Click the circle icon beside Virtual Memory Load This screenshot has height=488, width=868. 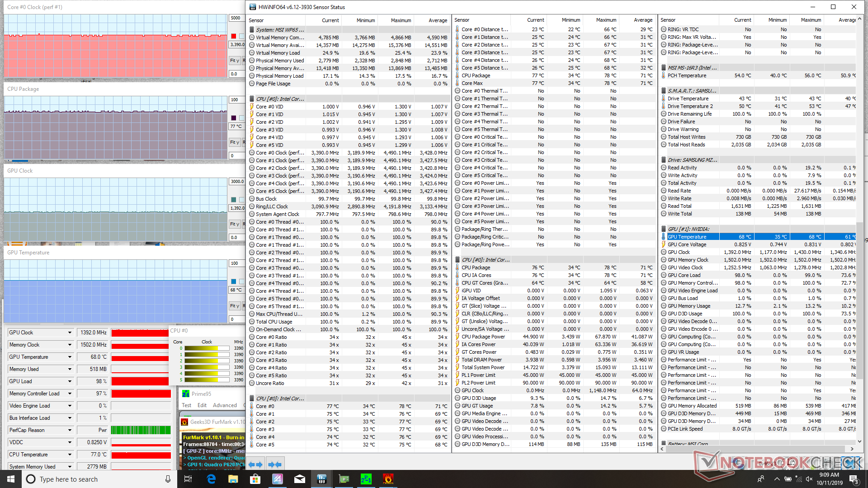[252, 53]
